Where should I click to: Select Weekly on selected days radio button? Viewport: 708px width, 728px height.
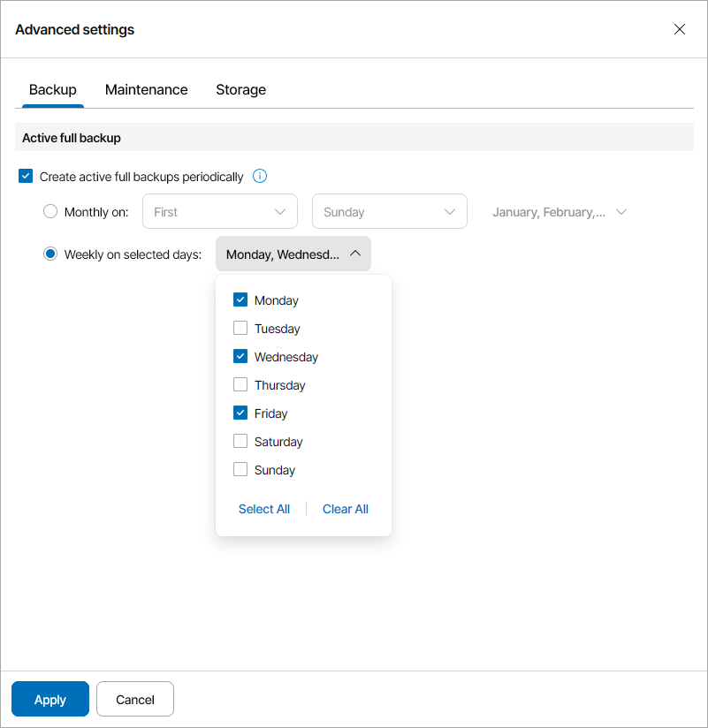pos(50,254)
